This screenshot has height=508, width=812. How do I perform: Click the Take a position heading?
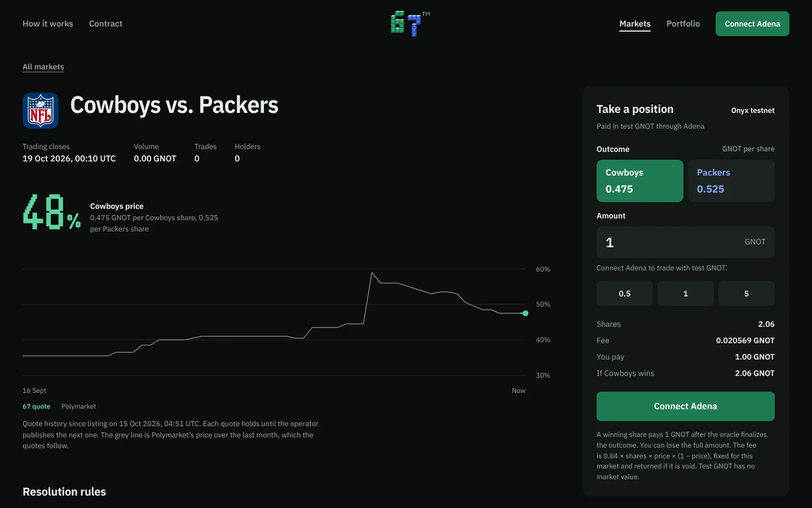(x=635, y=109)
